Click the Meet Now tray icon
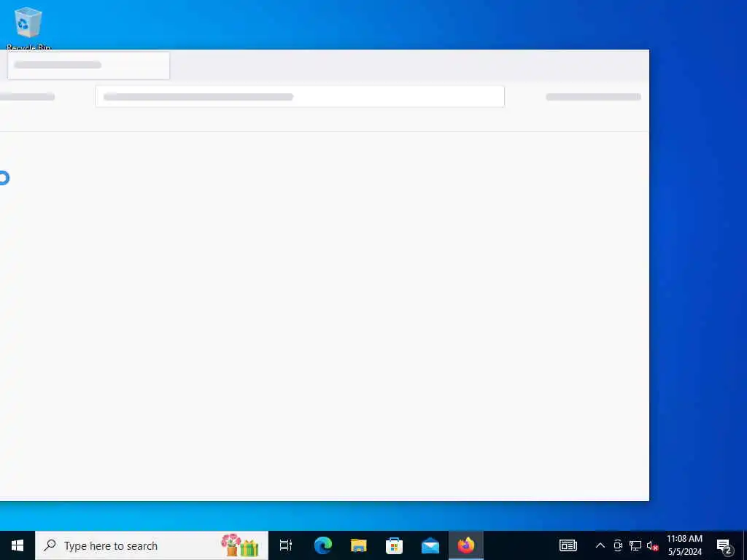 618,545
